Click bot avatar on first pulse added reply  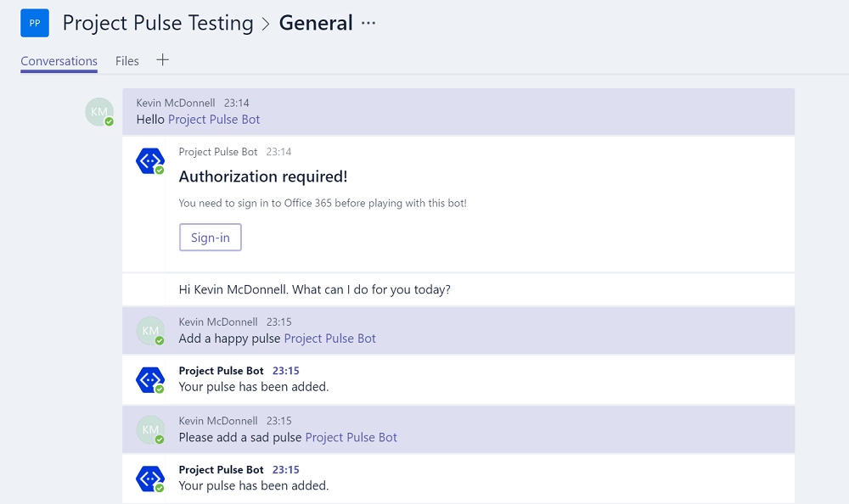(150, 380)
